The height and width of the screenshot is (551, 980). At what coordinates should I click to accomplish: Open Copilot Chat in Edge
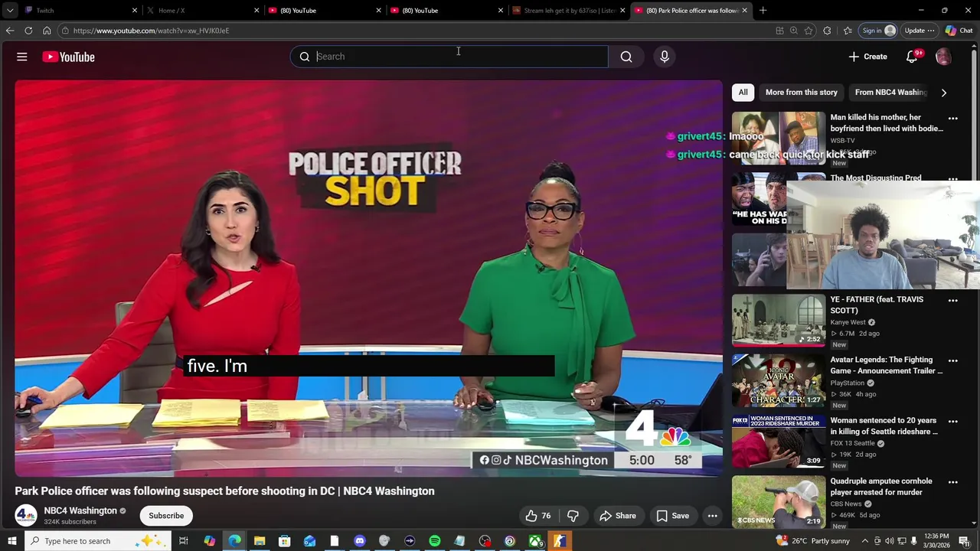(x=958, y=31)
